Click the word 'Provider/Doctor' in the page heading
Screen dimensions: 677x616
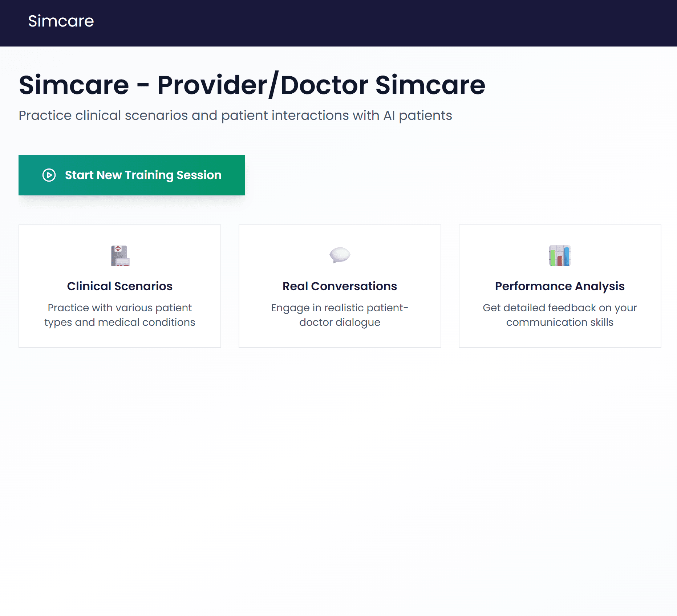263,85
